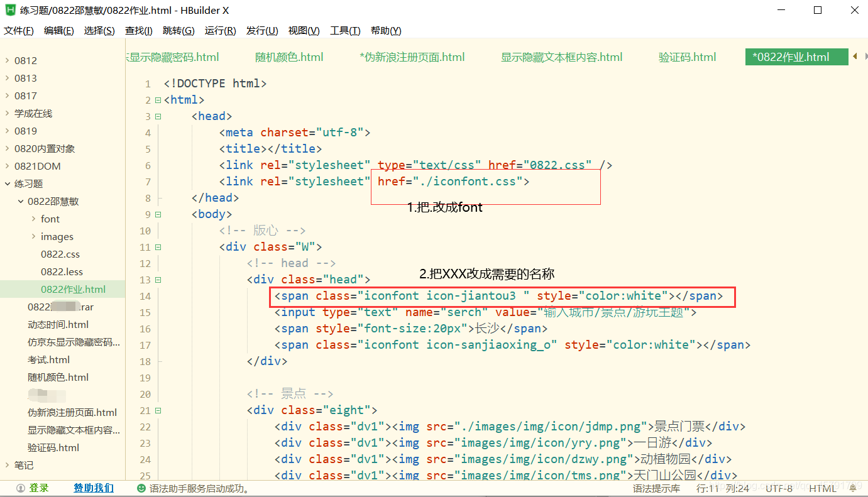This screenshot has height=497, width=868.
Task: Open the 编辑(E) menu
Action: (59, 31)
